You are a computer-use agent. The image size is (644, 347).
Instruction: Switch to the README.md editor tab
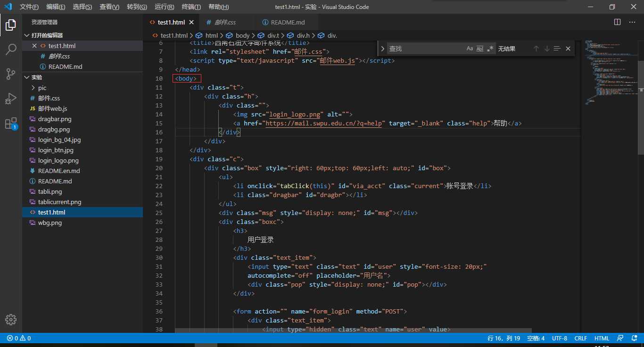tap(286, 22)
